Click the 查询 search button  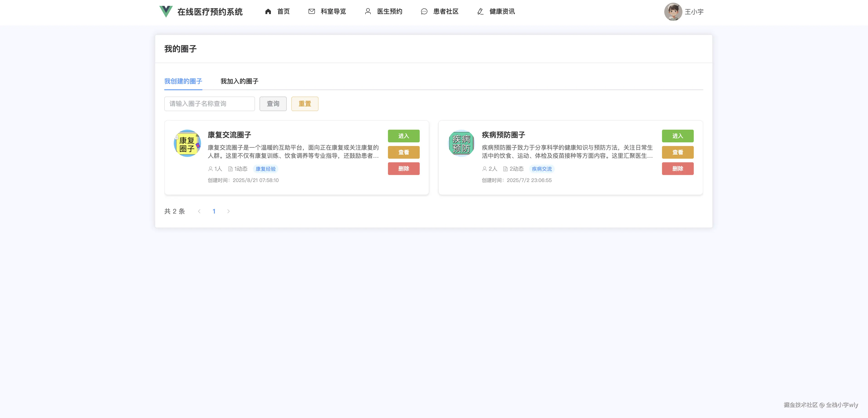click(273, 104)
